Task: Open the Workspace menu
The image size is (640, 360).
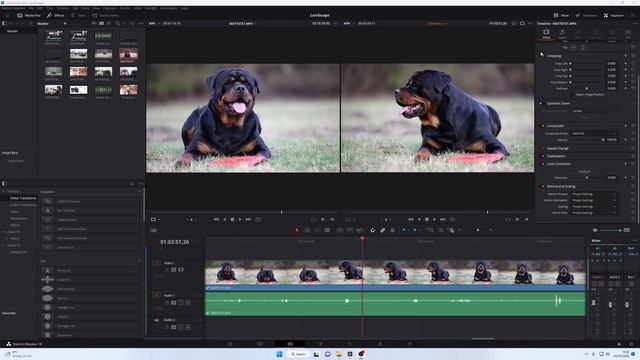Action: point(169,8)
